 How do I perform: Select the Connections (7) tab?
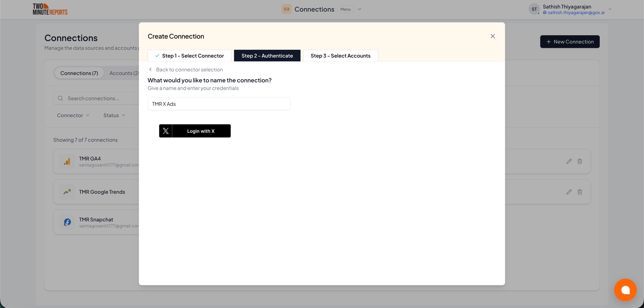tap(79, 73)
